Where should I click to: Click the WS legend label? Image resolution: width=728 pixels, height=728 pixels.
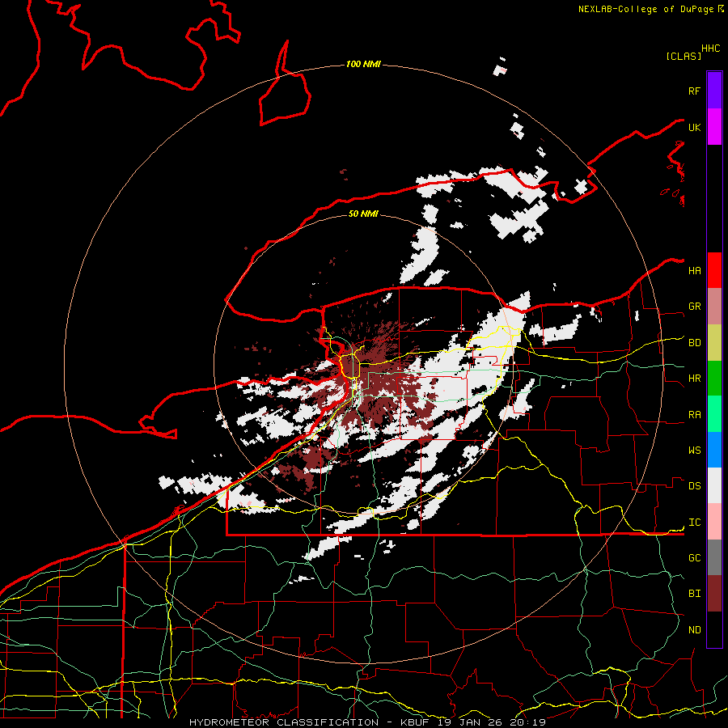click(694, 451)
